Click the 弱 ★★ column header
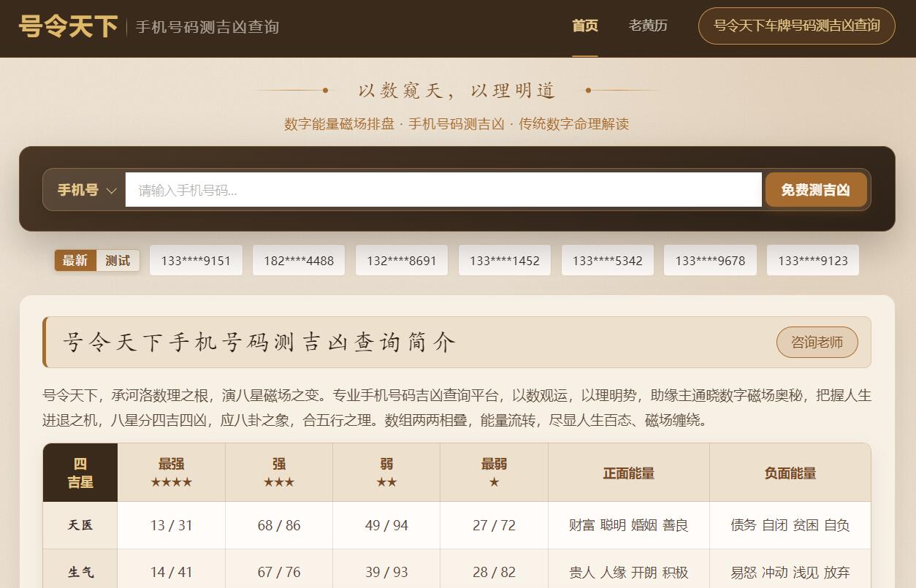 (x=386, y=473)
